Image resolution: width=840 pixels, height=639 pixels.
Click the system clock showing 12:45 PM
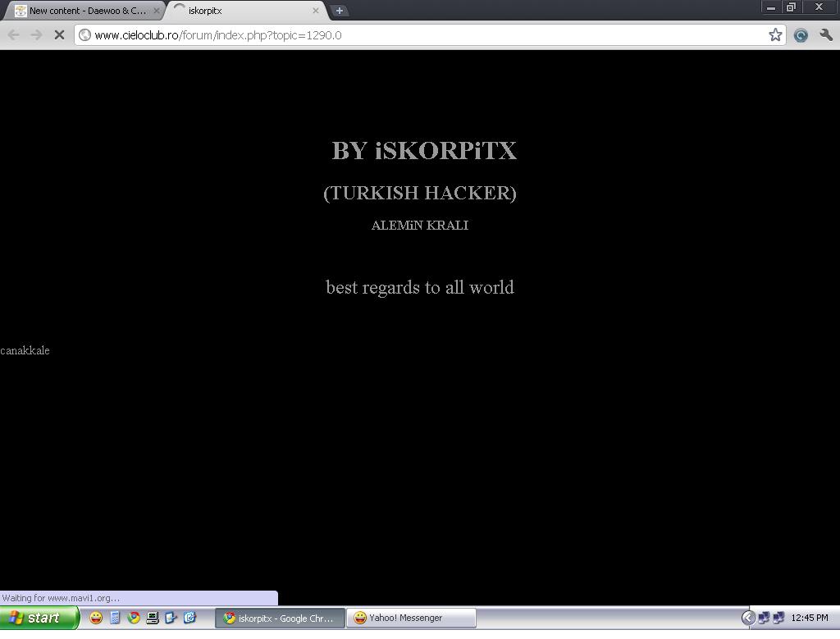click(x=810, y=618)
